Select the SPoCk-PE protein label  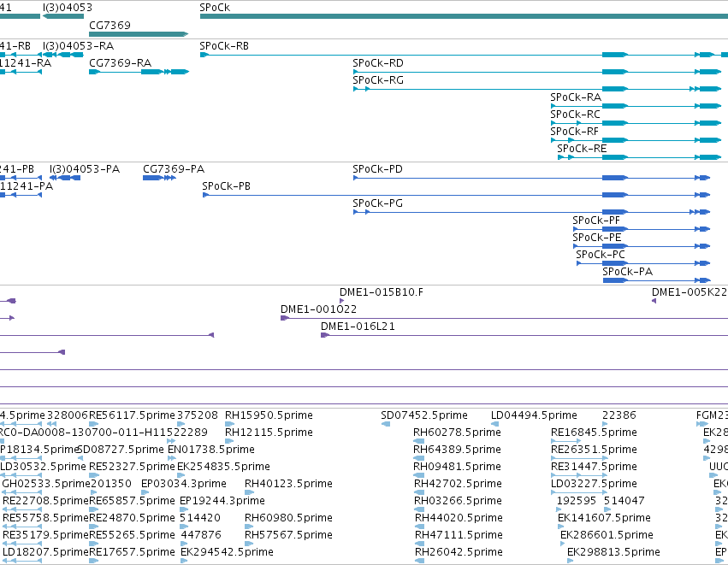[x=596, y=238]
